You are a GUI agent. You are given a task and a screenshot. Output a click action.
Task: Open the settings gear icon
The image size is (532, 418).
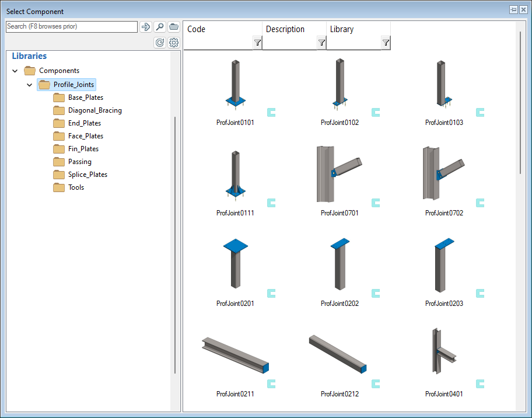(x=174, y=43)
